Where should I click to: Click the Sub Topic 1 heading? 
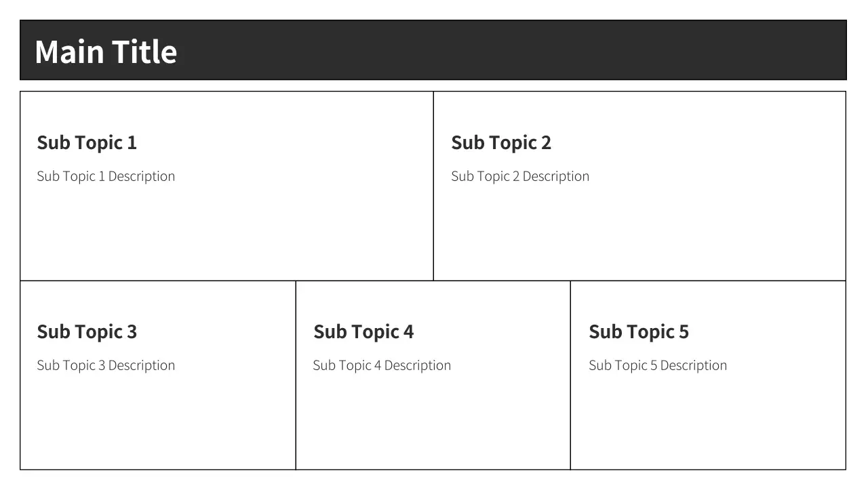[x=87, y=143]
